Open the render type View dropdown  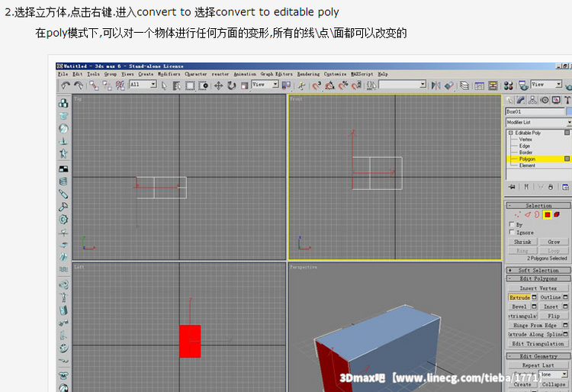[558, 84]
